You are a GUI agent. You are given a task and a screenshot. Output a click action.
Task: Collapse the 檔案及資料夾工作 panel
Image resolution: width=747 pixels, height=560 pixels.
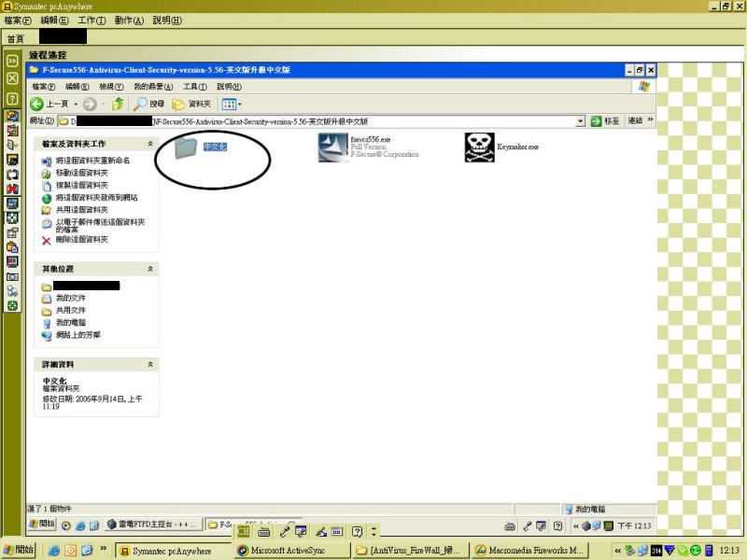click(x=150, y=144)
